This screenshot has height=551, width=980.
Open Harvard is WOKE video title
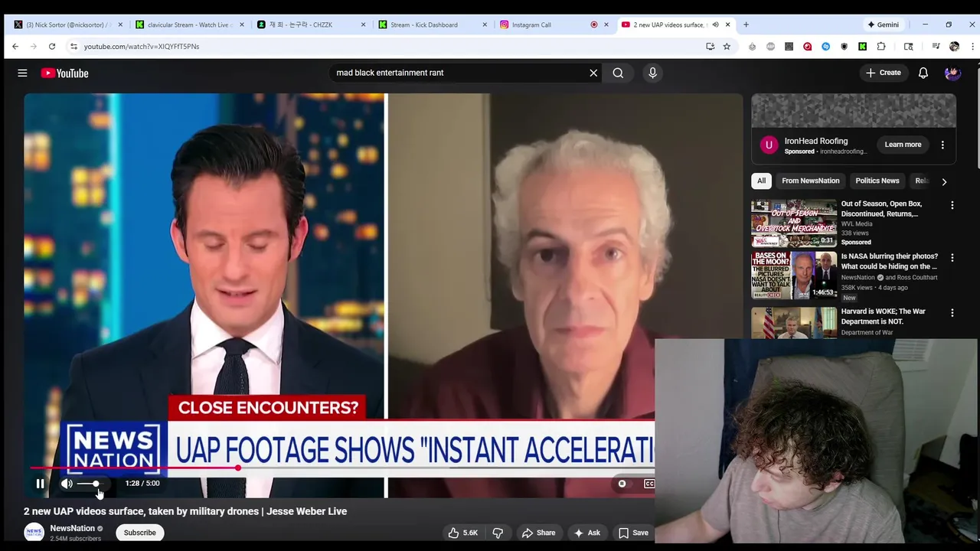pyautogui.click(x=883, y=316)
